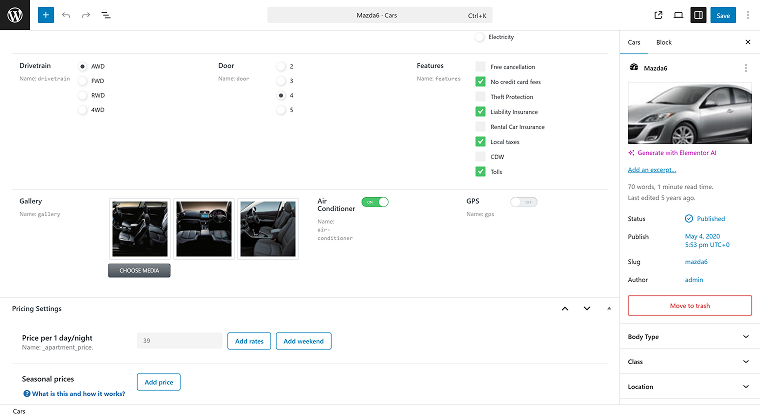
Task: Select 4WD drivetrain option
Action: click(x=82, y=110)
